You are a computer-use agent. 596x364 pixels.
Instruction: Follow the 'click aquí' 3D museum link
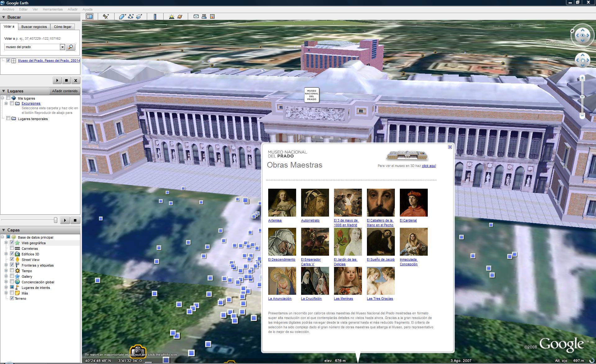429,166
